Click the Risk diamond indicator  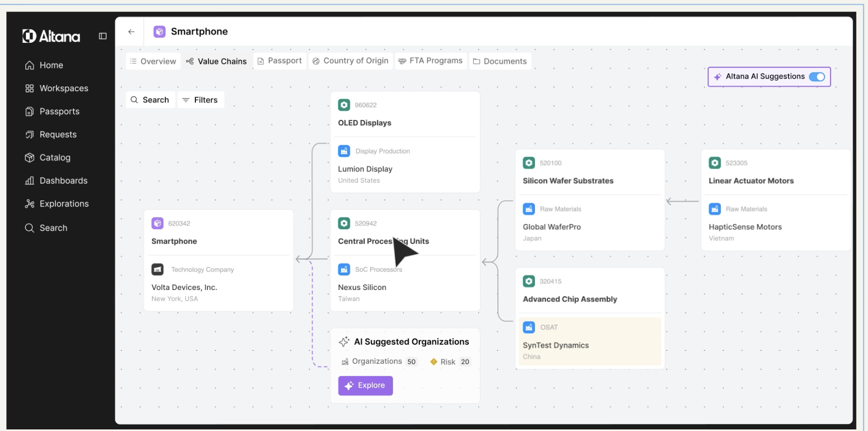point(433,362)
